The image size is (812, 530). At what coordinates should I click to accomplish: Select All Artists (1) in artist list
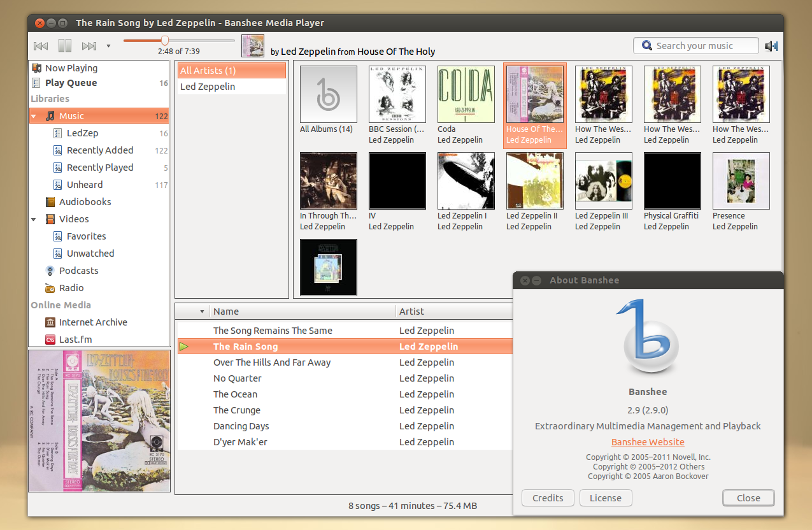coord(232,71)
